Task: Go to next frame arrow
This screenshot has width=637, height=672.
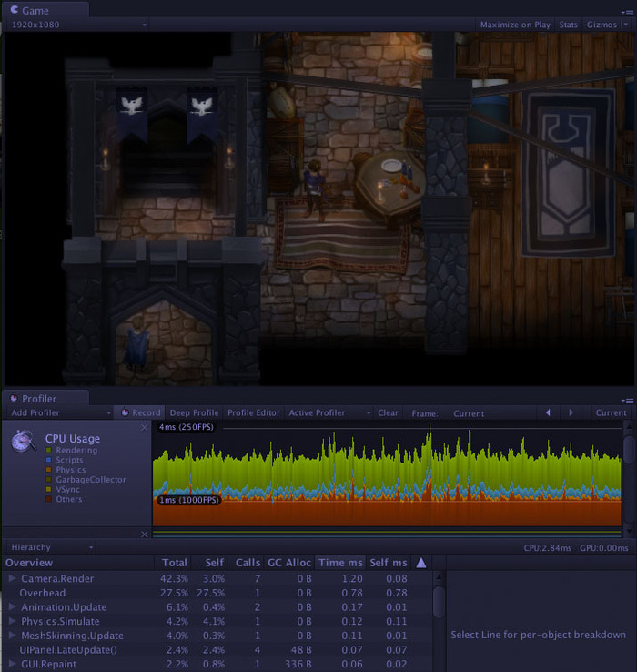Action: (x=571, y=412)
